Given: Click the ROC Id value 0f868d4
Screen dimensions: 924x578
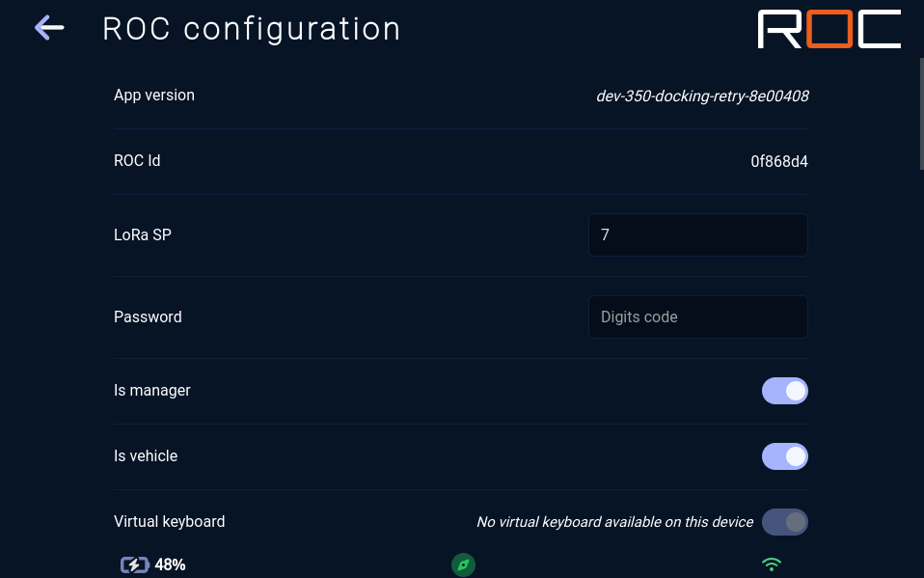Looking at the screenshot, I should pos(779,161).
